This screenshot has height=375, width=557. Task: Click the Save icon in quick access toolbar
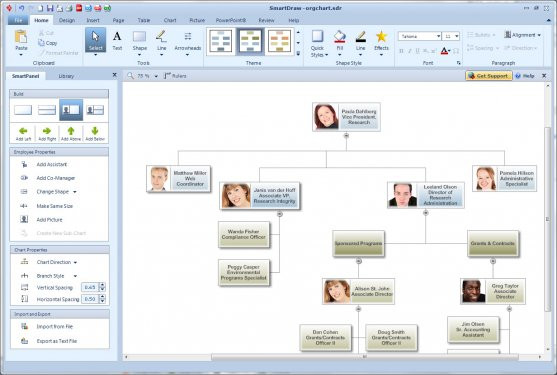[x=50, y=8]
